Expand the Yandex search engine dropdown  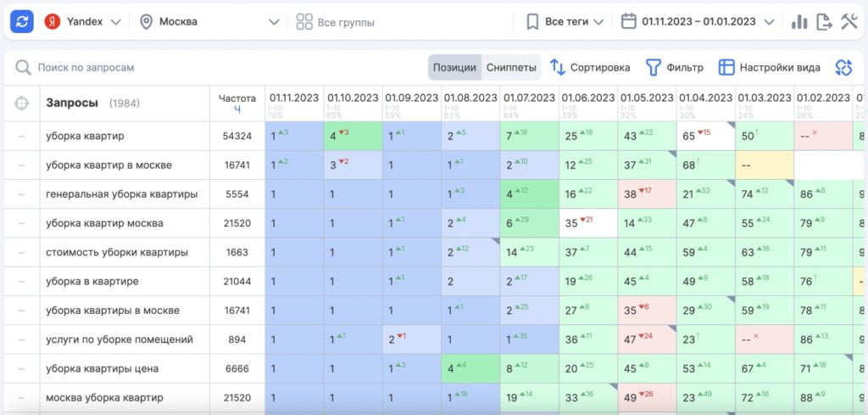tap(83, 22)
